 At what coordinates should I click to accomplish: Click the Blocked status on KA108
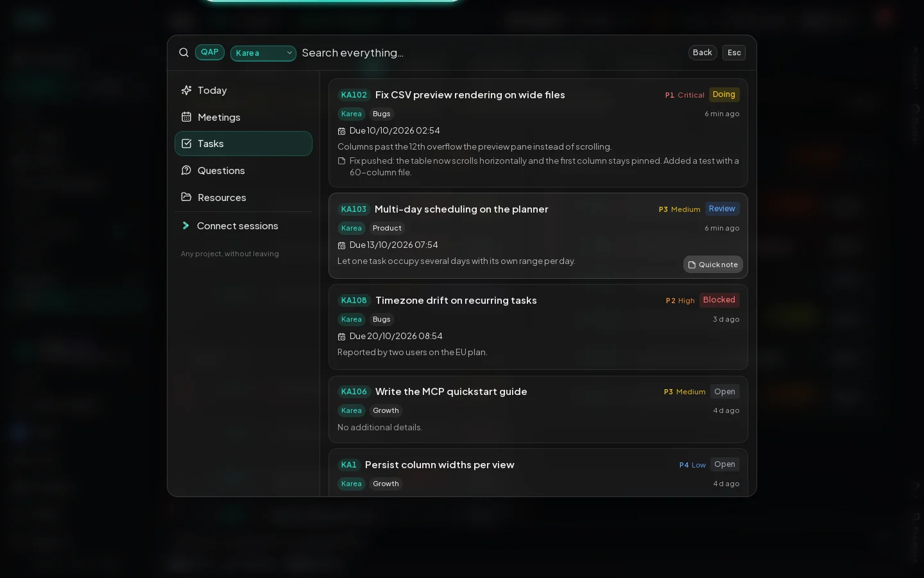pos(719,300)
